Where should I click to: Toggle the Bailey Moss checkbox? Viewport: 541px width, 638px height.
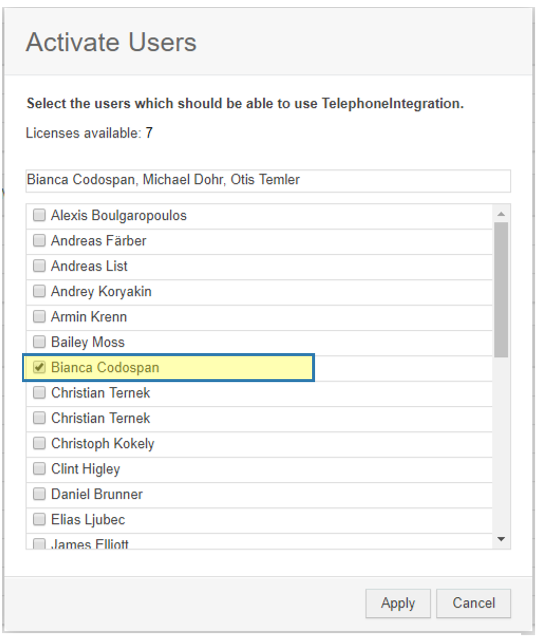[39, 342]
